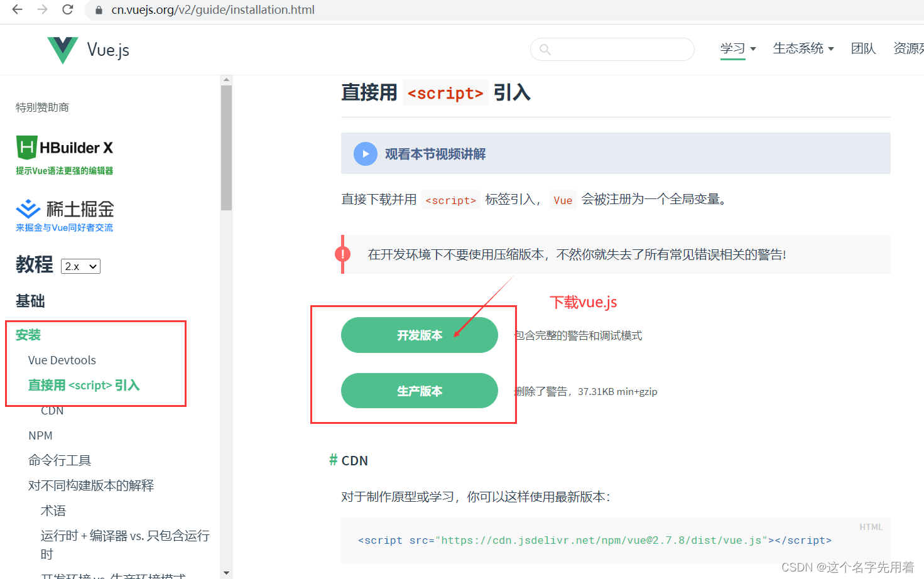Click the 生产版本 download button
The height and width of the screenshot is (579, 924).
coord(420,391)
